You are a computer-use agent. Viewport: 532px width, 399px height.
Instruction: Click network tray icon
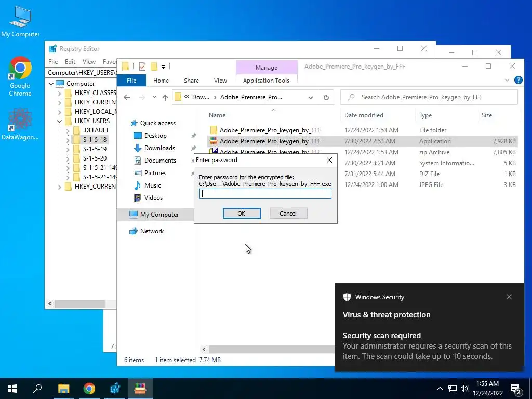[453, 389]
